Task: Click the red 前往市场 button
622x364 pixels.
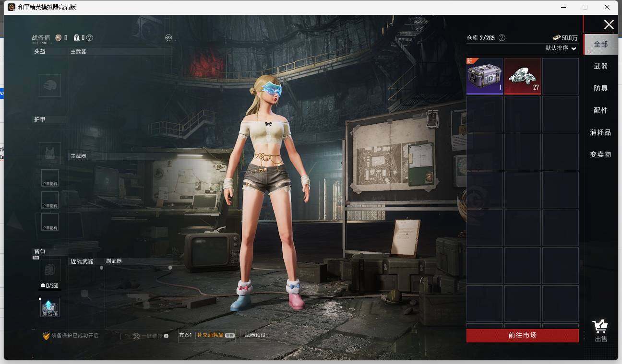Action: click(523, 336)
